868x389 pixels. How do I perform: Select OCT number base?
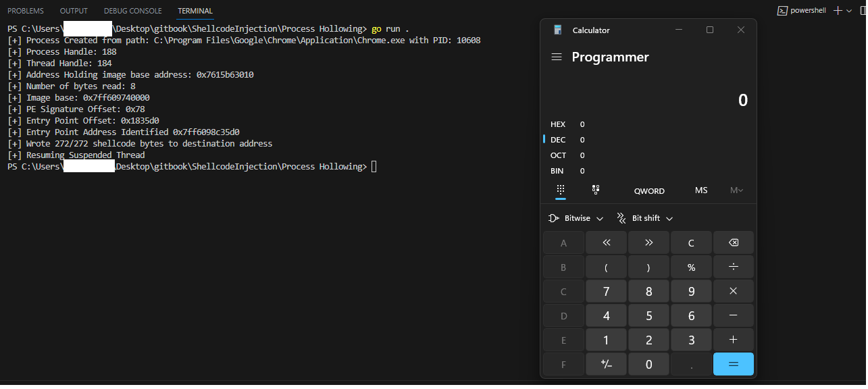click(559, 155)
